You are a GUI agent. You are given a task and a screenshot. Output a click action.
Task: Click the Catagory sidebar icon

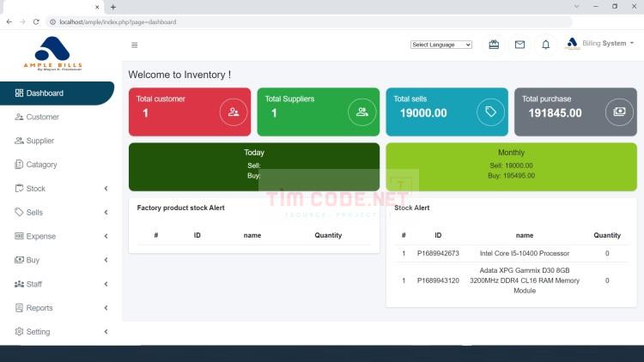click(x=19, y=165)
